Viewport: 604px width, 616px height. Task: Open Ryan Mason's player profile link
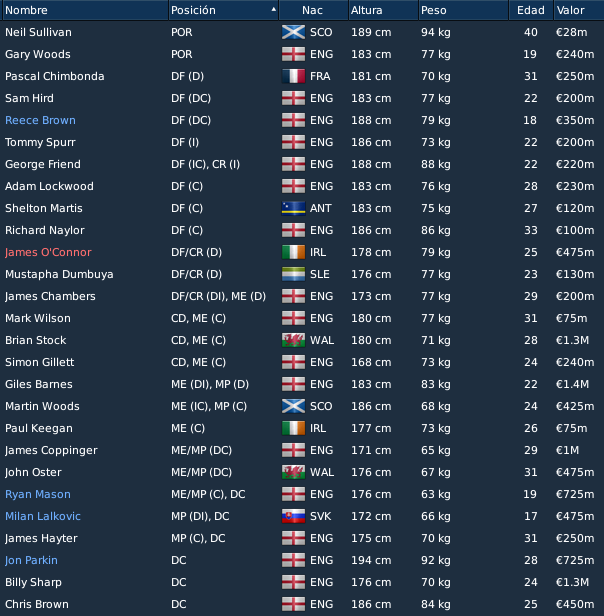(x=38, y=494)
